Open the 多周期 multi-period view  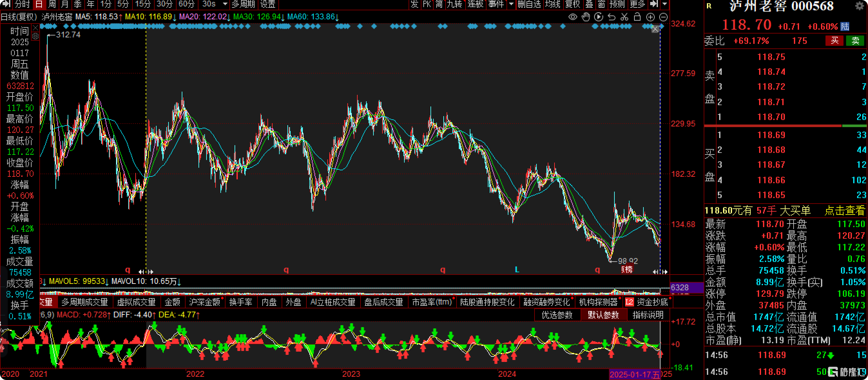coord(243,4)
